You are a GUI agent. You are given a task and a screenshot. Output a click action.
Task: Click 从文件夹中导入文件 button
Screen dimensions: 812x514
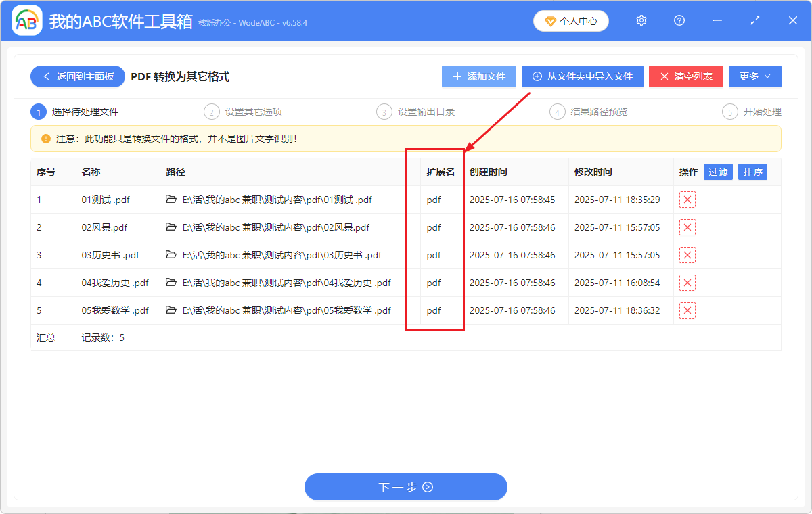pyautogui.click(x=582, y=76)
